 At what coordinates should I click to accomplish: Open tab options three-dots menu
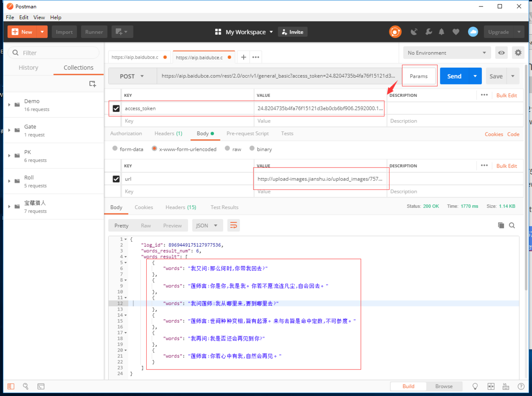[256, 57]
